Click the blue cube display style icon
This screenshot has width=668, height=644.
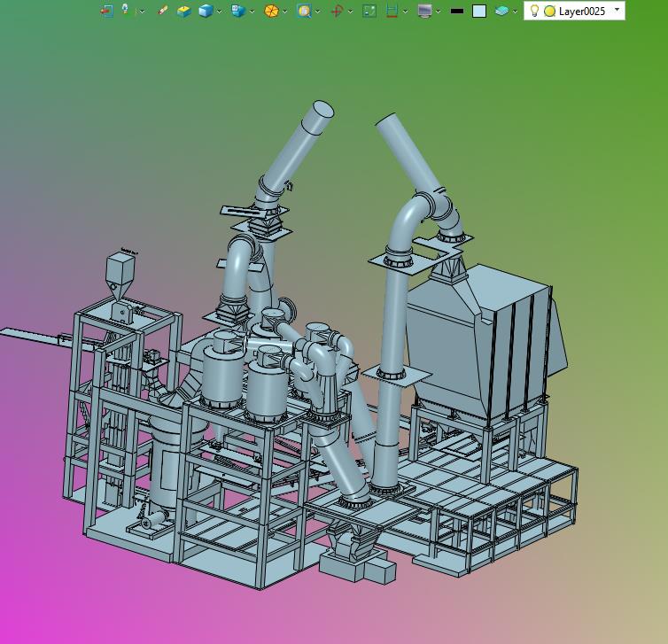click(x=206, y=11)
